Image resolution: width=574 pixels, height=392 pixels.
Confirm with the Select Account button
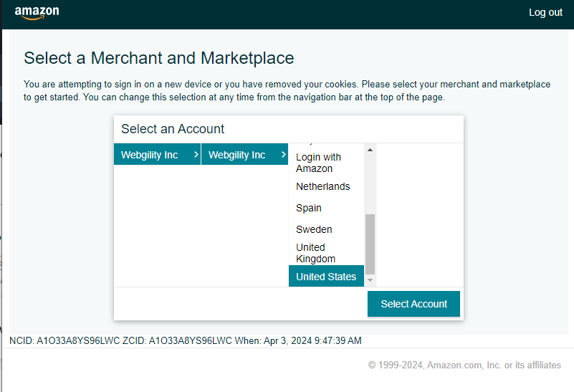pos(413,304)
